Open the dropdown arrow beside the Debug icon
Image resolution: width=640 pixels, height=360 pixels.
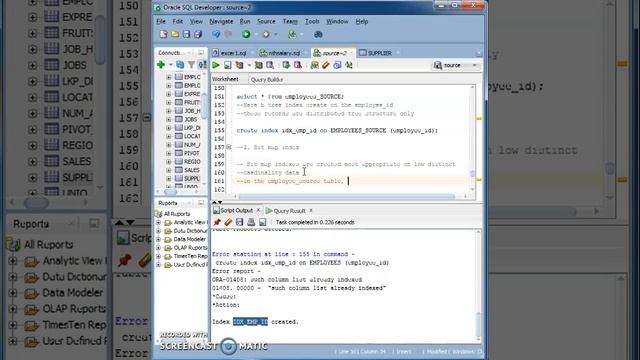tap(276, 35)
